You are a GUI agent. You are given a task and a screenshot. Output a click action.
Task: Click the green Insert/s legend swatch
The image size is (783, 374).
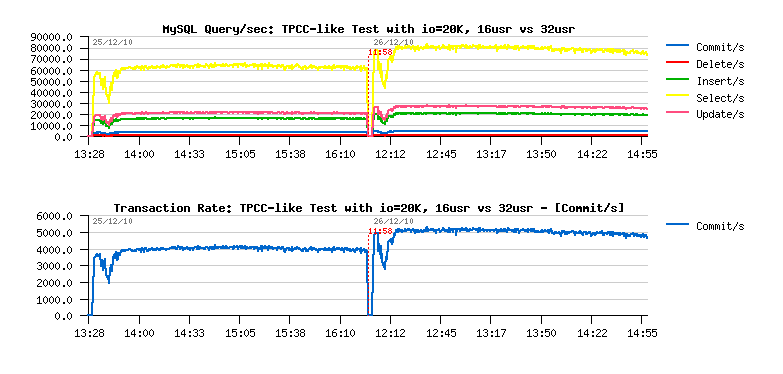678,79
